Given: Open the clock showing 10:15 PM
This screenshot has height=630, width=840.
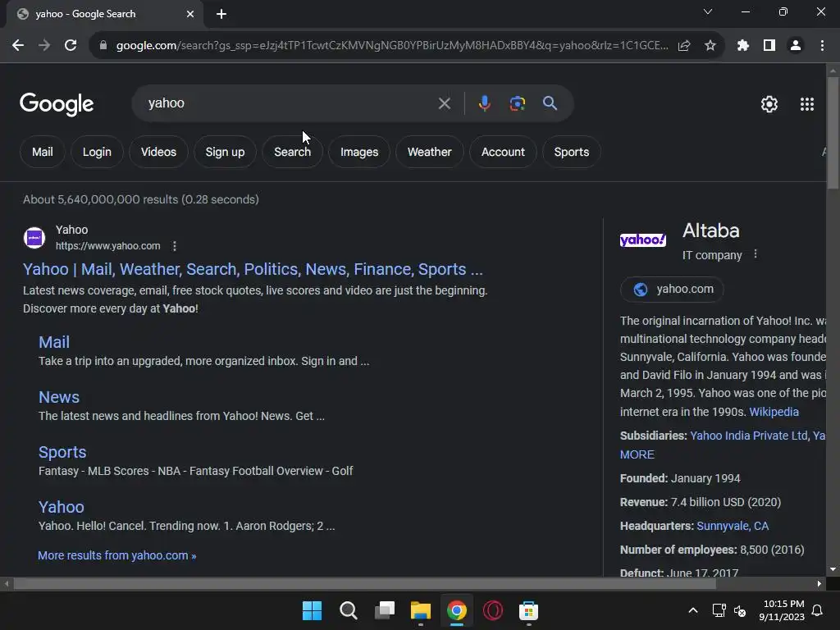Looking at the screenshot, I should tap(782, 610).
